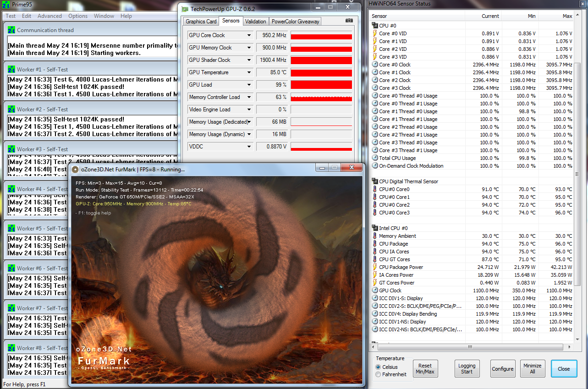Take a GPU-Z screenshot with the camera icon

(x=349, y=21)
